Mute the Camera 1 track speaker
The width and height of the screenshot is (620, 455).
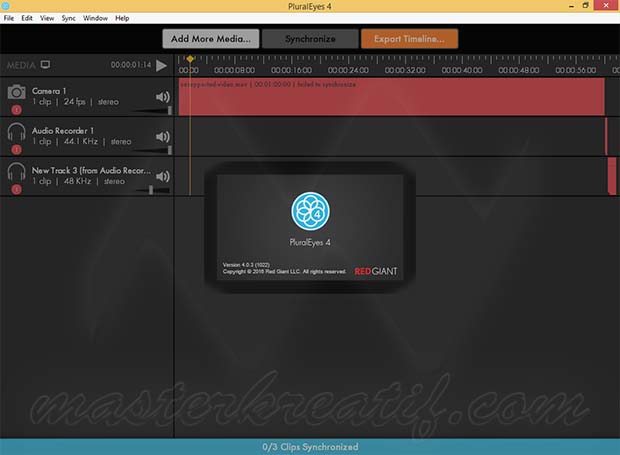(163, 97)
